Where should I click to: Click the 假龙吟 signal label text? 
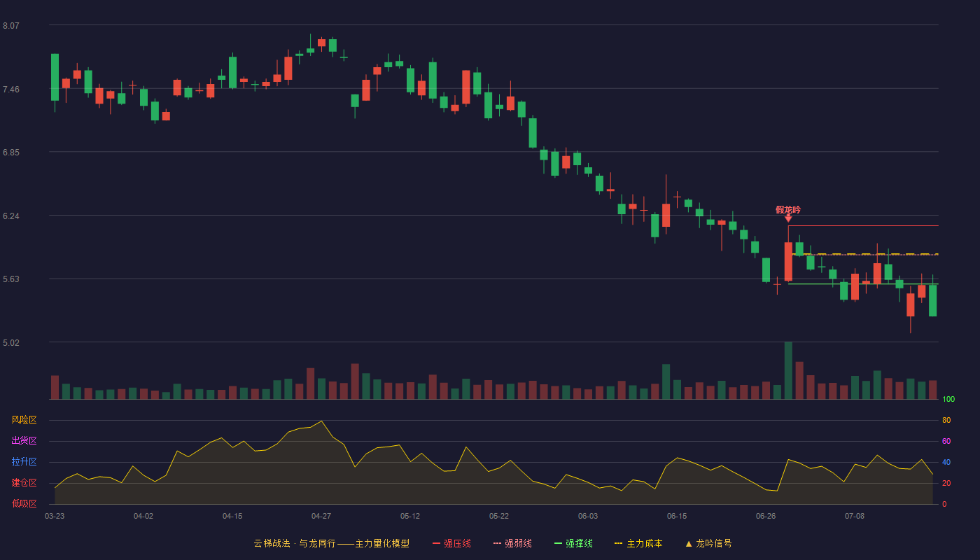[788, 209]
